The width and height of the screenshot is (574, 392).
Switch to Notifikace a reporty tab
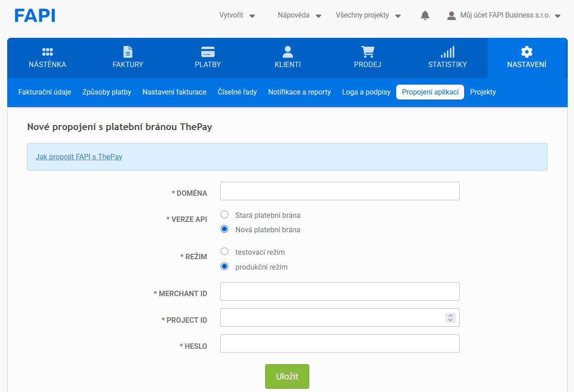299,92
